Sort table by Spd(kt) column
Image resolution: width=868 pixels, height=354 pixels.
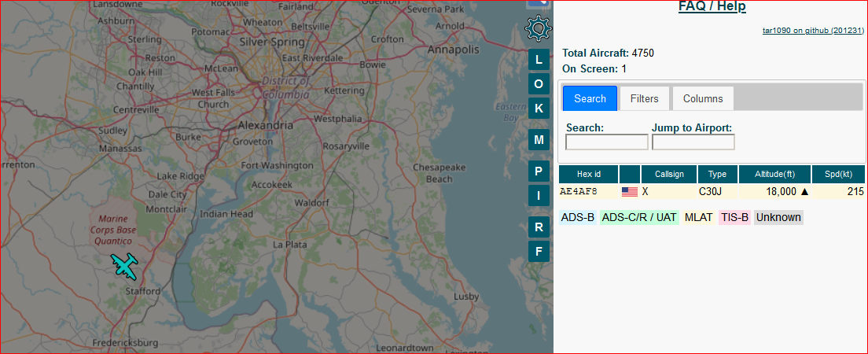838,174
